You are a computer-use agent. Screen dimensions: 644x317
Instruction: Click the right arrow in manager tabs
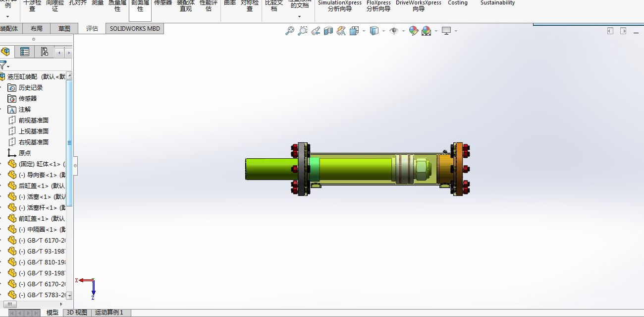[68, 53]
